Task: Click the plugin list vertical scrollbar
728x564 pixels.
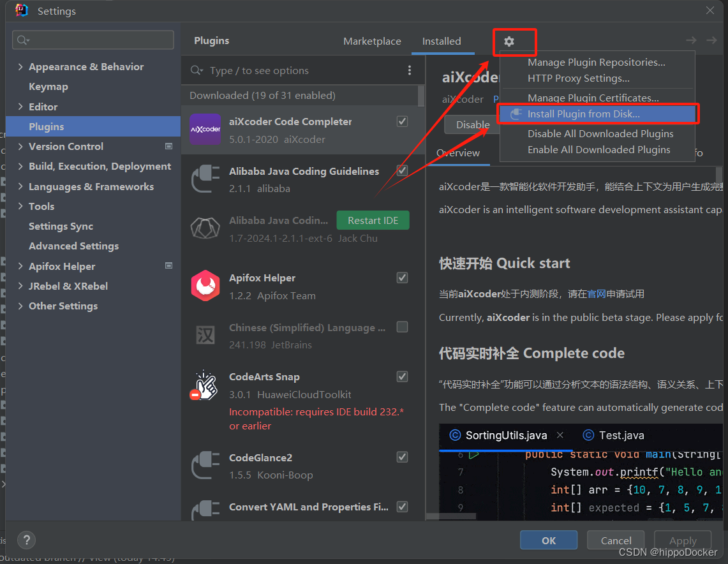Action: 420,96
